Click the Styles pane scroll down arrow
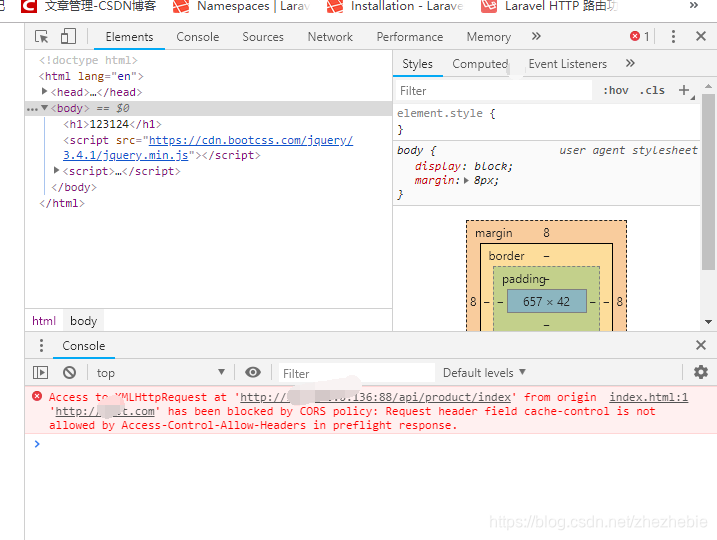The width and height of the screenshot is (717, 540). tap(708, 322)
